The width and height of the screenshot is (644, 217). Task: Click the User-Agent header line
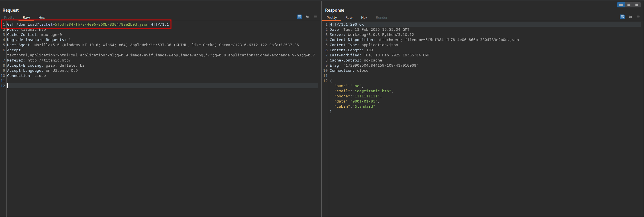coord(153,45)
